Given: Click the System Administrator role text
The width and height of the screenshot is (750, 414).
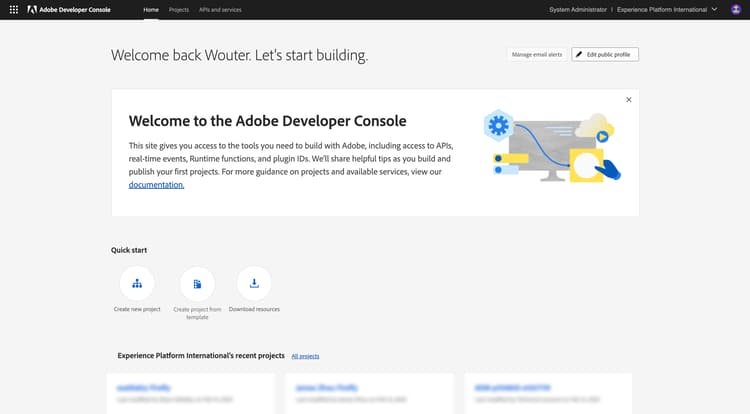Looking at the screenshot, I should coord(578,10).
